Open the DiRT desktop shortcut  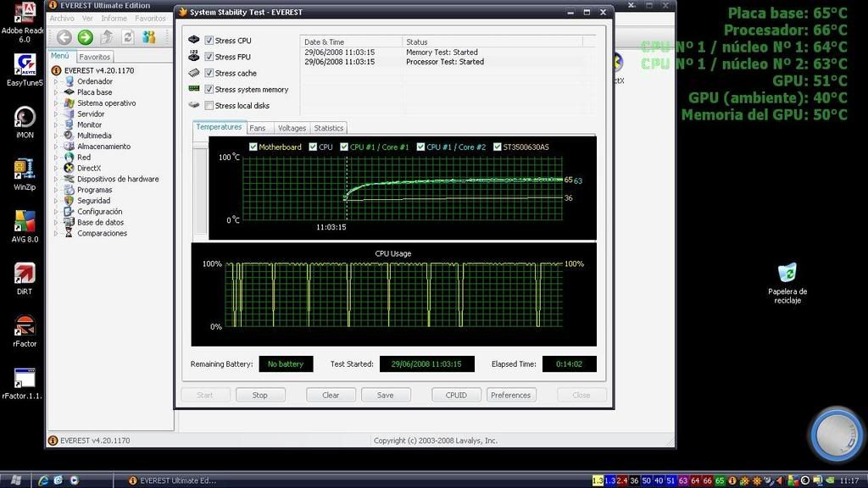pos(25,274)
